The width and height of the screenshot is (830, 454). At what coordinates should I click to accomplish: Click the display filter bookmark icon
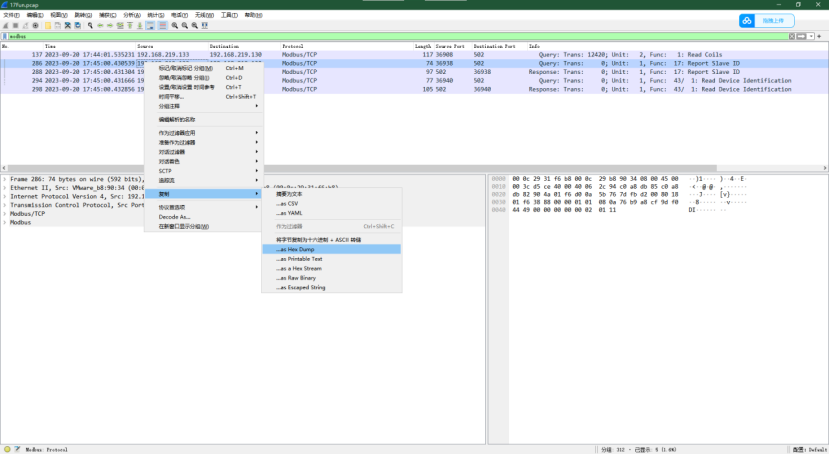pyautogui.click(x=5, y=36)
